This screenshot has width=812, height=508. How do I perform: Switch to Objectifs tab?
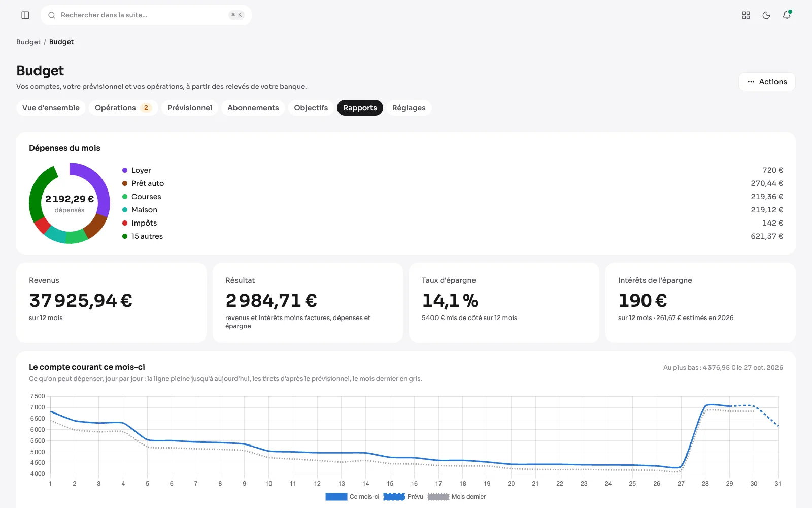pyautogui.click(x=311, y=108)
